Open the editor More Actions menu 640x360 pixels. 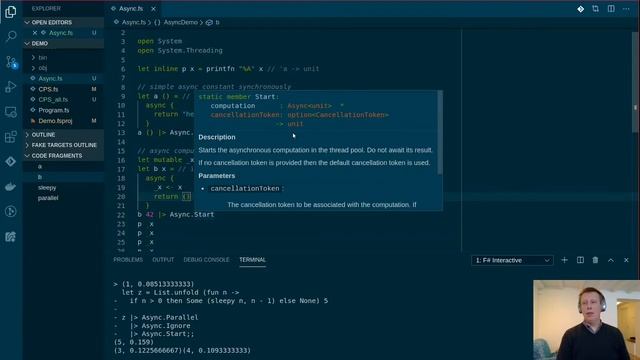[x=626, y=9]
